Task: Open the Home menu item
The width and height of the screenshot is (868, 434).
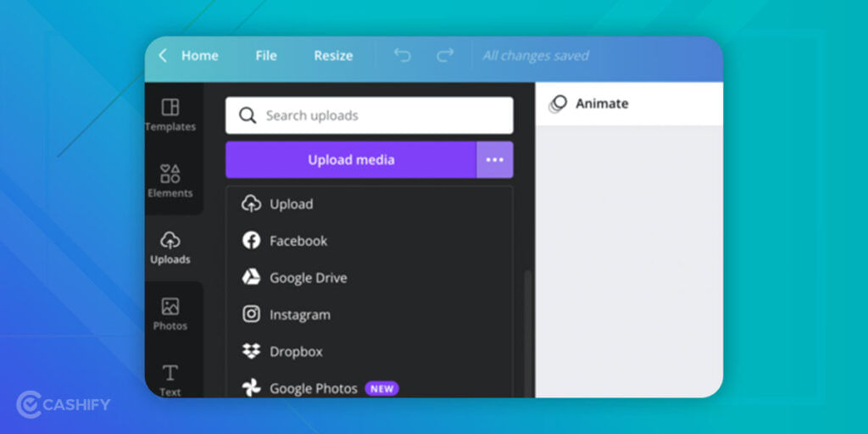Action: click(x=200, y=56)
